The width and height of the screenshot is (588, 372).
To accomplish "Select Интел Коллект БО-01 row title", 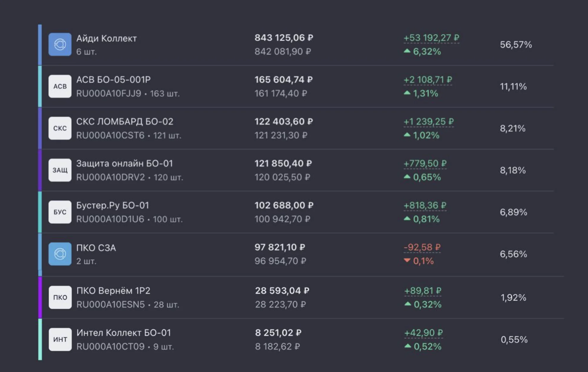I will pos(123,333).
